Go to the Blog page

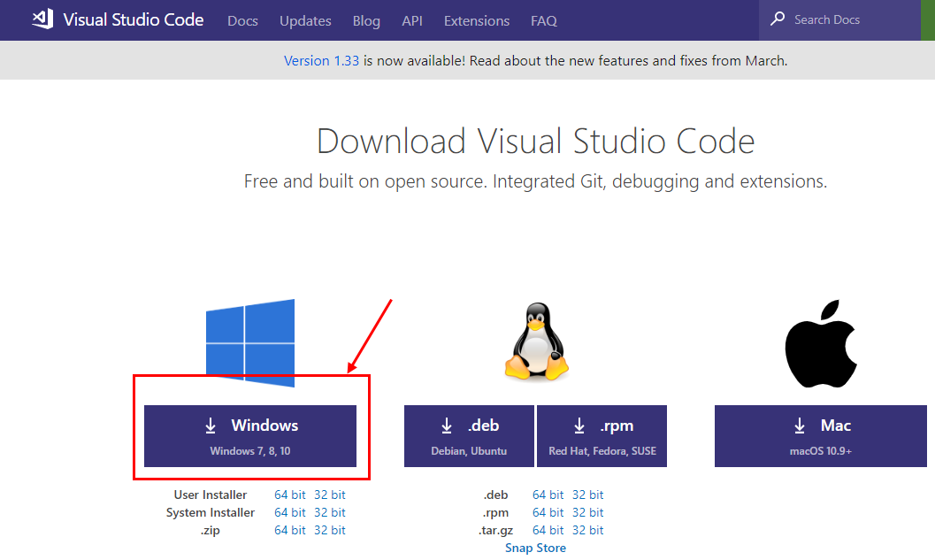(x=366, y=21)
